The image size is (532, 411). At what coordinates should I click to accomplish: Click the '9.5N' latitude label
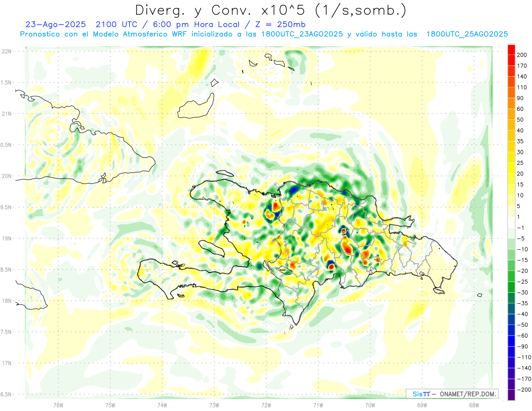coord(6,207)
